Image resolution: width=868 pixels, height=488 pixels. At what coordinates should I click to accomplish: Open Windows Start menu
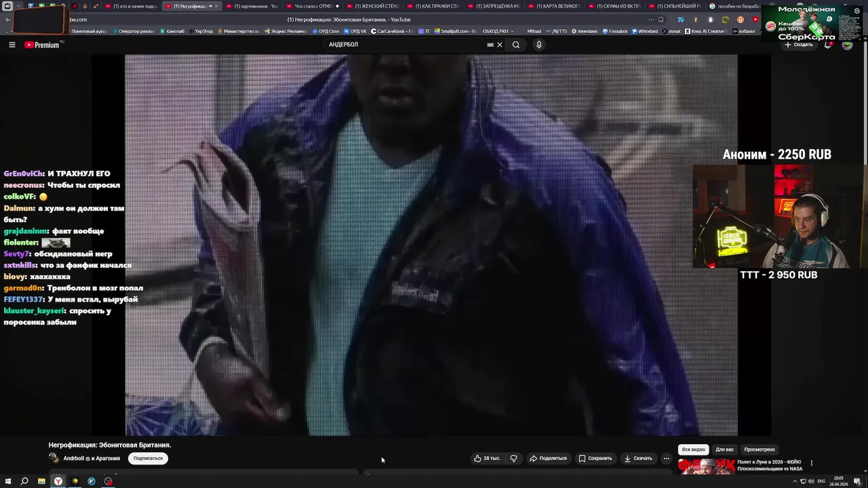(x=8, y=481)
